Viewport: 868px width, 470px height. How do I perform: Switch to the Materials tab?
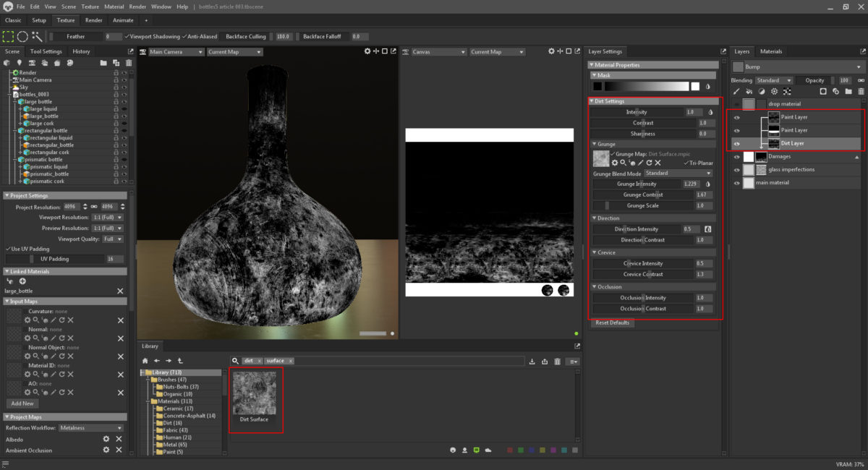771,51
